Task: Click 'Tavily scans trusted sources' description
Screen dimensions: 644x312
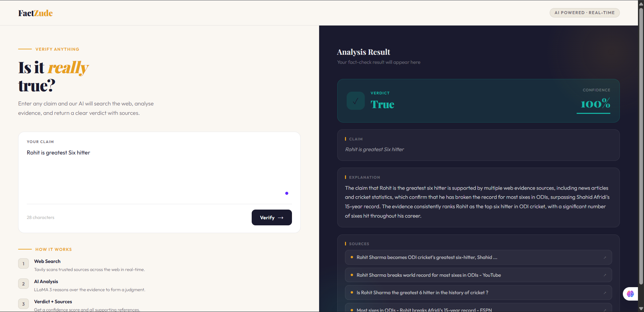Action: (x=89, y=270)
